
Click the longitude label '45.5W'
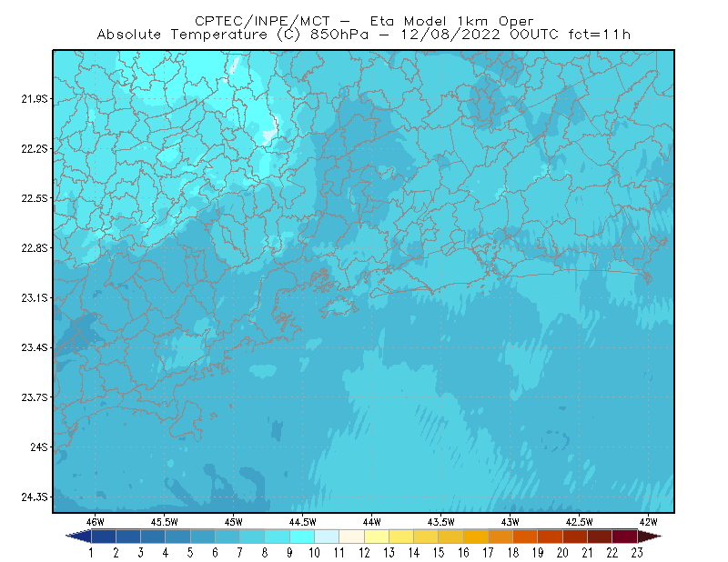(x=165, y=522)
